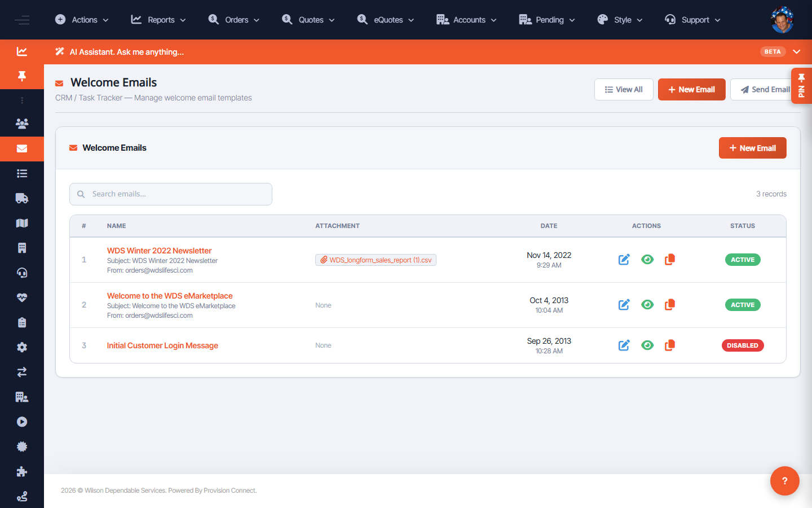Open the building with user icon in sidebar
This screenshot has width=812, height=508.
pos(22,397)
